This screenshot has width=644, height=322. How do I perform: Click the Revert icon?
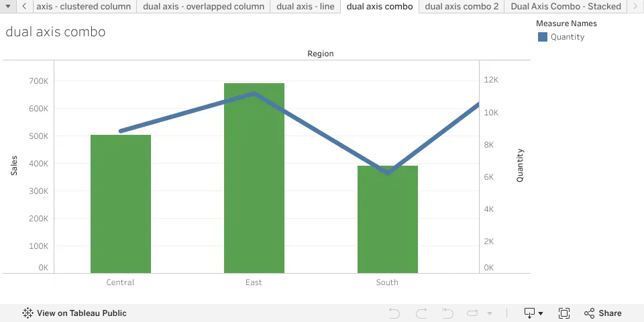pyautogui.click(x=447, y=313)
